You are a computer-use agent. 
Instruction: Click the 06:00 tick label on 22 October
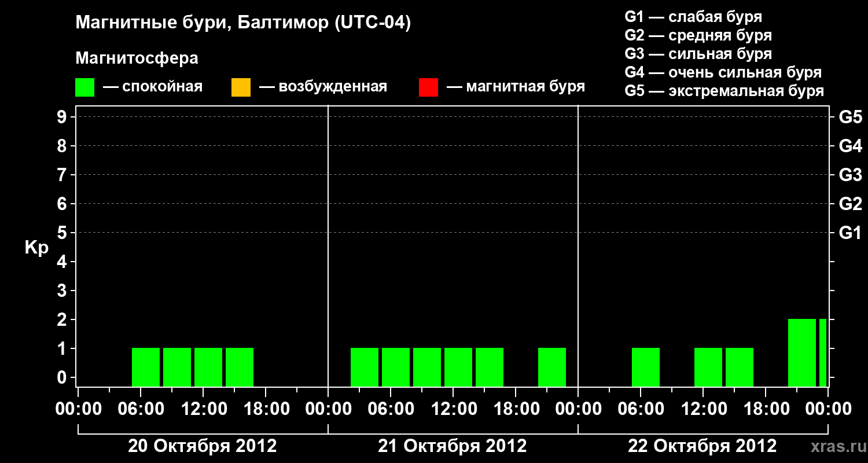640,409
